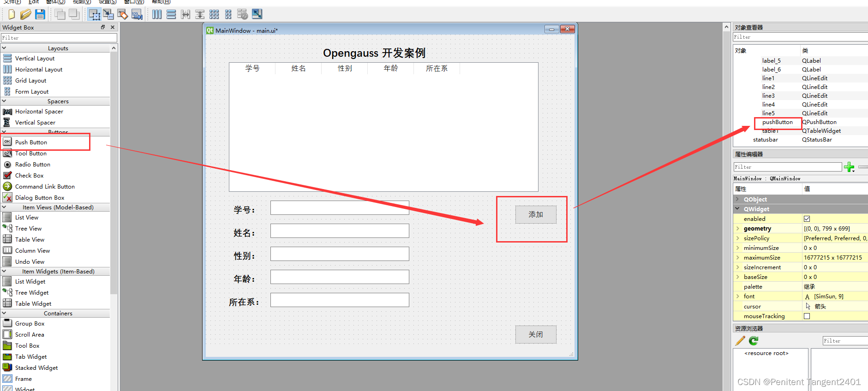This screenshot has height=391, width=868.
Task: Click the 年龄 table column header
Action: 391,68
